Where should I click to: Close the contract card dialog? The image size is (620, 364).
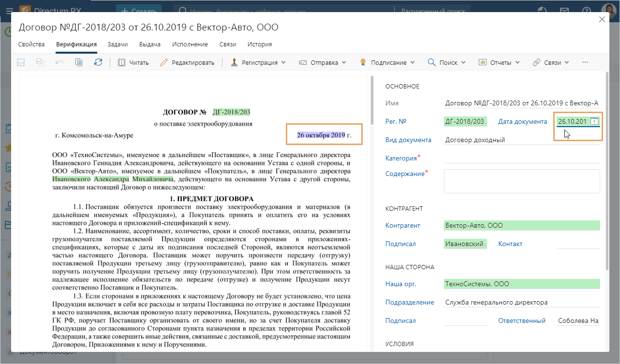coord(602,19)
